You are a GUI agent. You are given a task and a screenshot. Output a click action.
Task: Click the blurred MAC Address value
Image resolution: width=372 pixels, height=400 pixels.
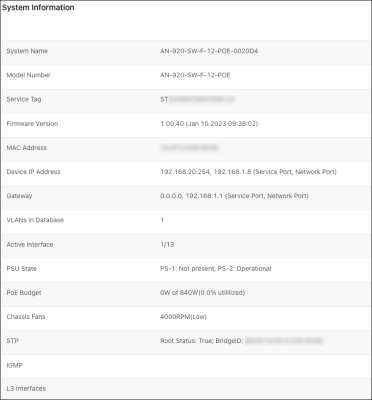point(189,148)
